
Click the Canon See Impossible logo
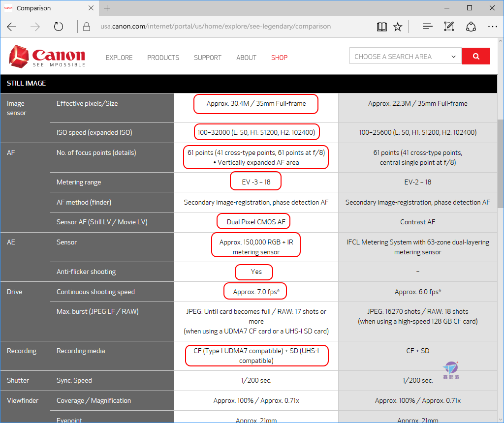(47, 57)
